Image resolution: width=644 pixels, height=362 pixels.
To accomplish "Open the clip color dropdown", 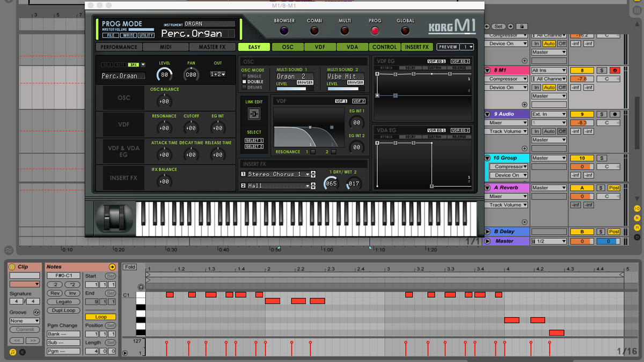I will pyautogui.click(x=25, y=284).
